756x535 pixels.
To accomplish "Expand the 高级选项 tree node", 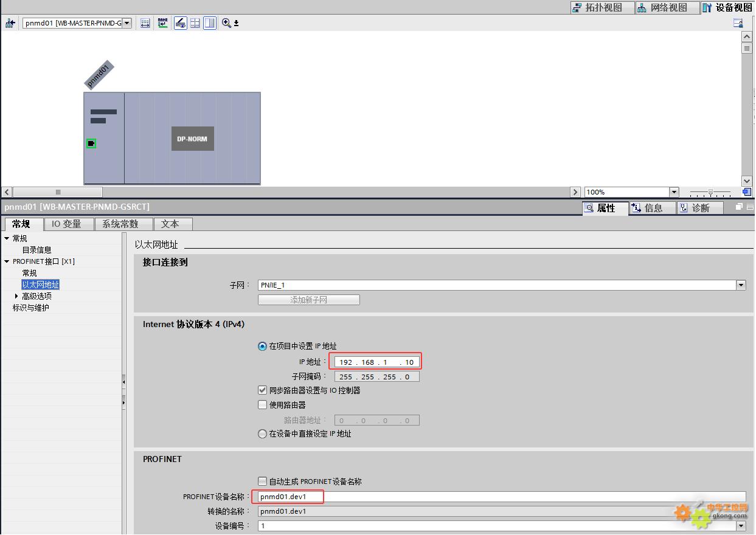I will point(16,296).
